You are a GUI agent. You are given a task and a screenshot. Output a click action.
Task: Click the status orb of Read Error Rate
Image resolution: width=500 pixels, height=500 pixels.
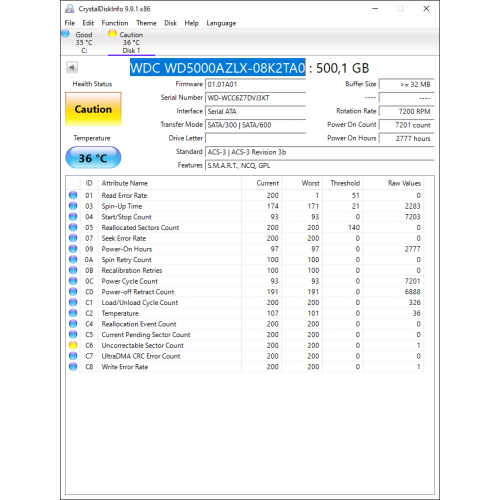[x=73, y=195]
